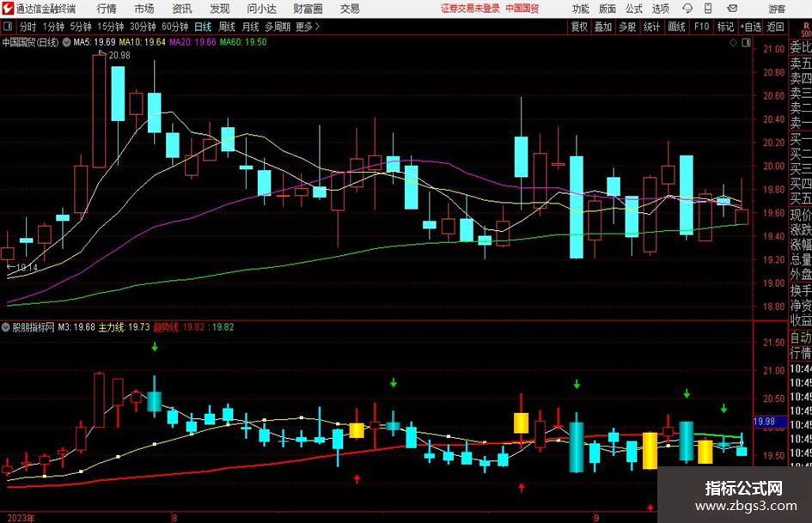This screenshot has height=523, width=812.
Task: Expand the main chart indicator dropdown arrow
Action: [x=66, y=42]
